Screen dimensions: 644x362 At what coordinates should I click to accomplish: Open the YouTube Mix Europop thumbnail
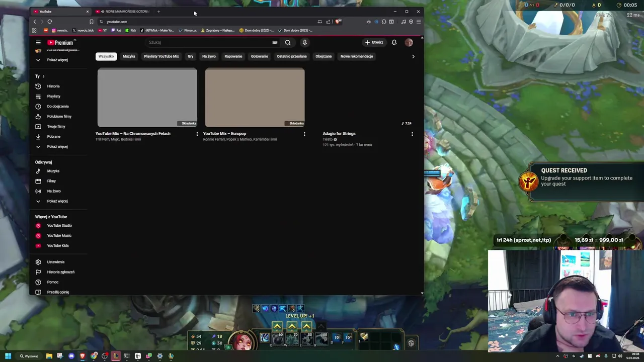(255, 98)
